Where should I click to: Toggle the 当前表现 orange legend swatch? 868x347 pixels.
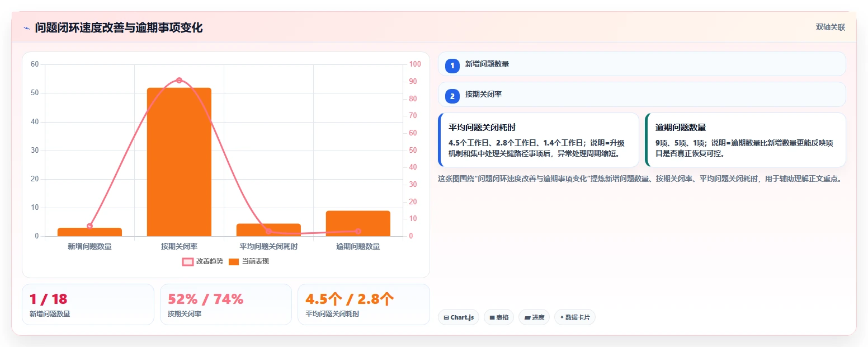pyautogui.click(x=234, y=261)
